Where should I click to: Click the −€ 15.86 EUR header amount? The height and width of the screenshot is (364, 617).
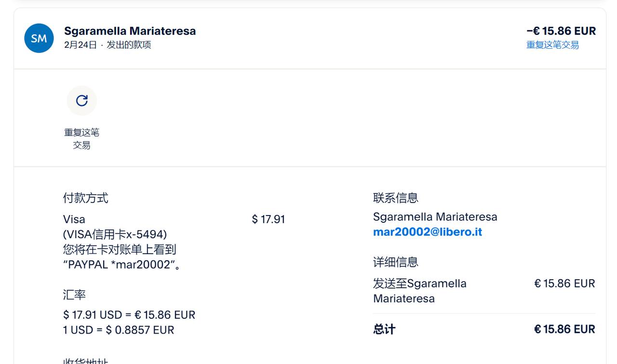[x=561, y=31]
